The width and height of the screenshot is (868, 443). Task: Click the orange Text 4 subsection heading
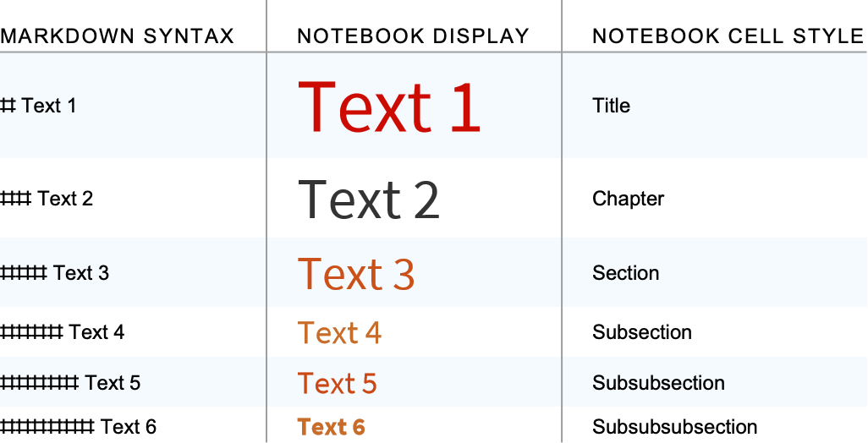pos(339,333)
